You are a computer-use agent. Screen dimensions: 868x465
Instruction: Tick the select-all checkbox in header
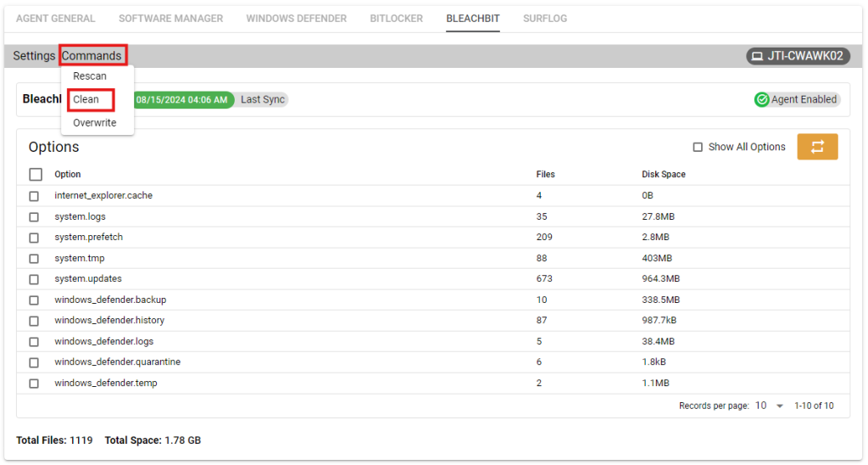point(36,174)
